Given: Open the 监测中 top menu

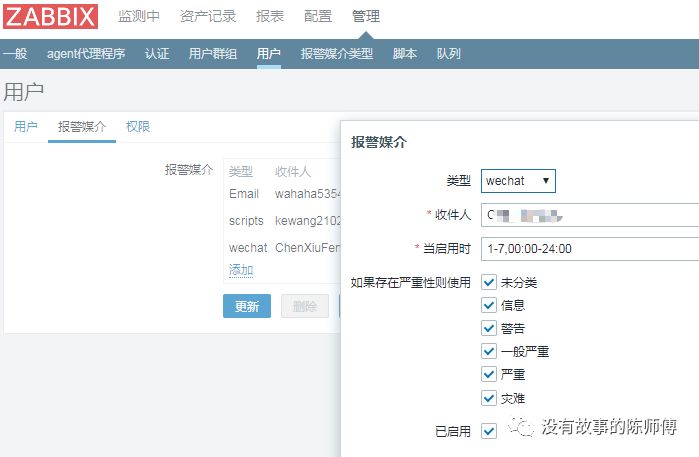Looking at the screenshot, I should tap(139, 17).
